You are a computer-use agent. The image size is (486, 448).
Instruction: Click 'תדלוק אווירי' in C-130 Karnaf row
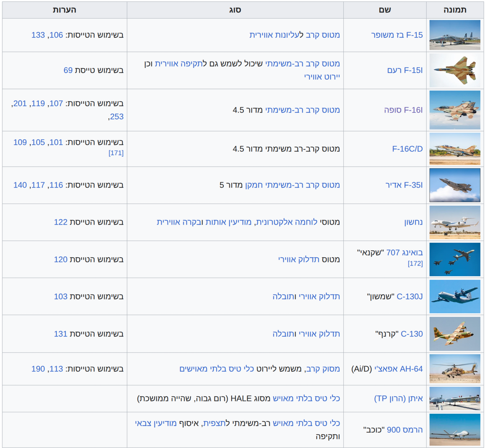click(x=319, y=334)
